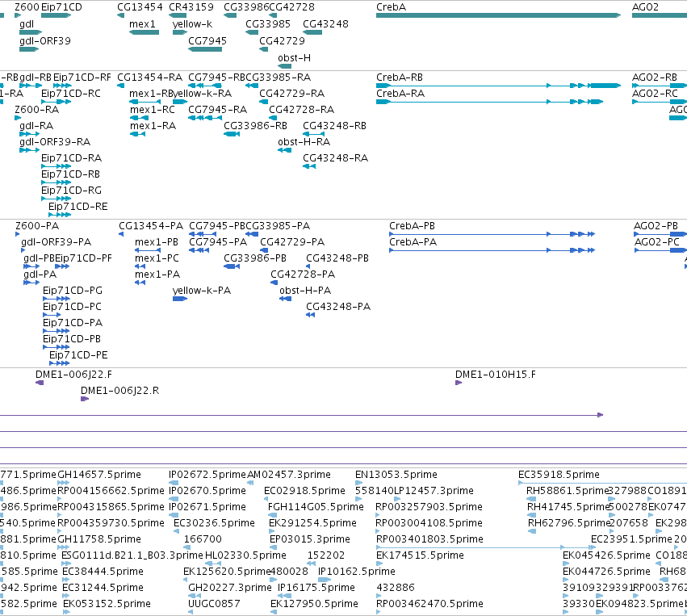Screen dimensions: 687x616
Task: Select the CrebA-RA transcript label
Action: tap(400, 94)
